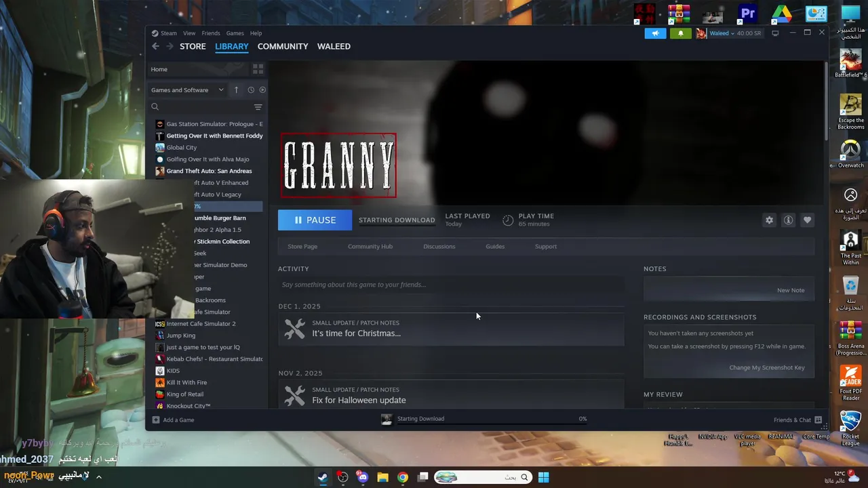Open Discord in the taskbar
868x488 pixels.
tap(363, 477)
